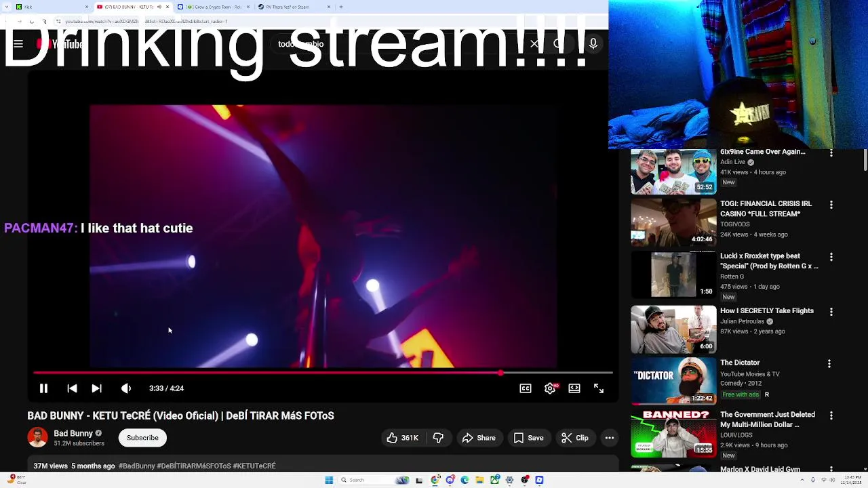Viewport: 868px width, 488px height.
Task: Dislike the video thumbs down
Action: (438, 438)
